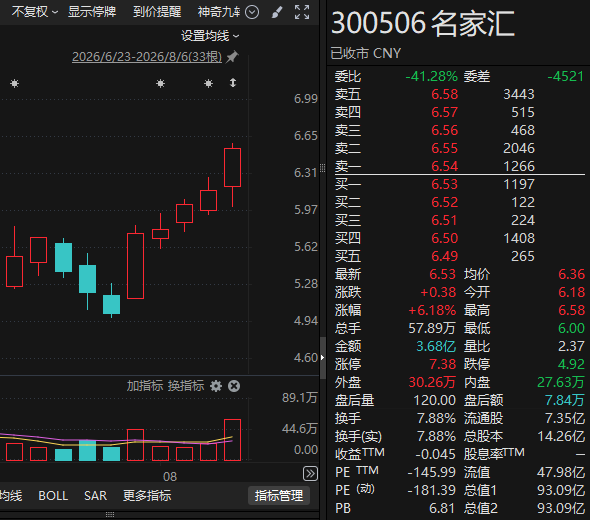Collapse side panel with arrow handle
Screen dimensions: 590x520
pyautogui.click(x=322, y=357)
